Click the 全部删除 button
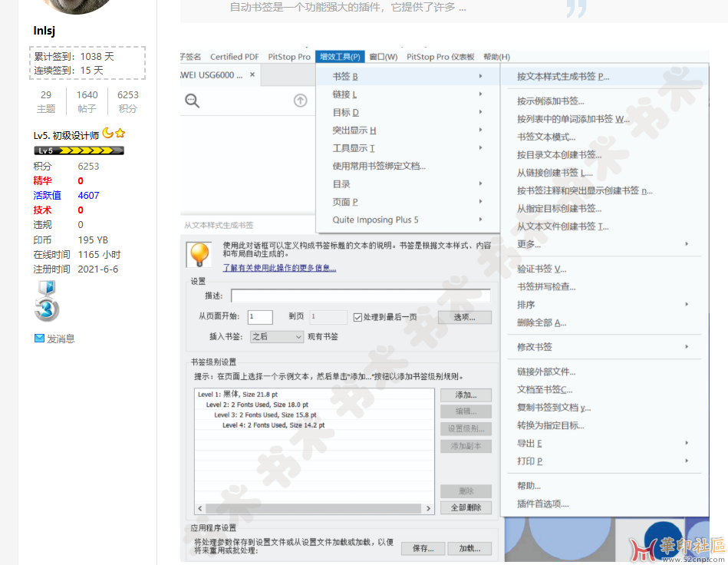 pyautogui.click(x=466, y=507)
